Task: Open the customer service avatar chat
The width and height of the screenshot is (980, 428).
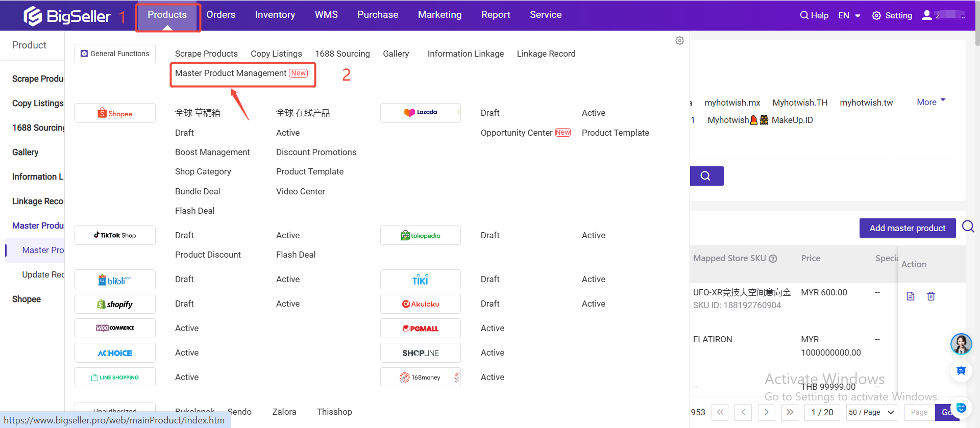Action: coord(961,344)
